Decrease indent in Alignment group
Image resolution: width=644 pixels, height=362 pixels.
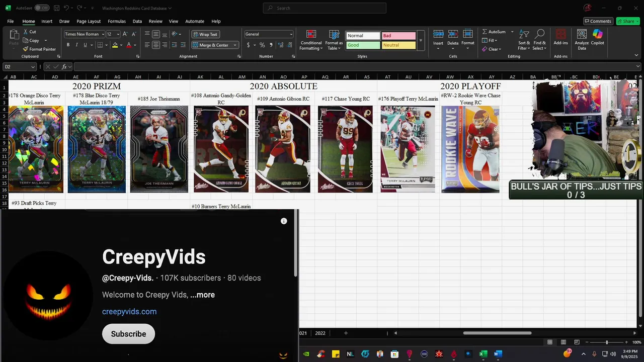(x=175, y=45)
